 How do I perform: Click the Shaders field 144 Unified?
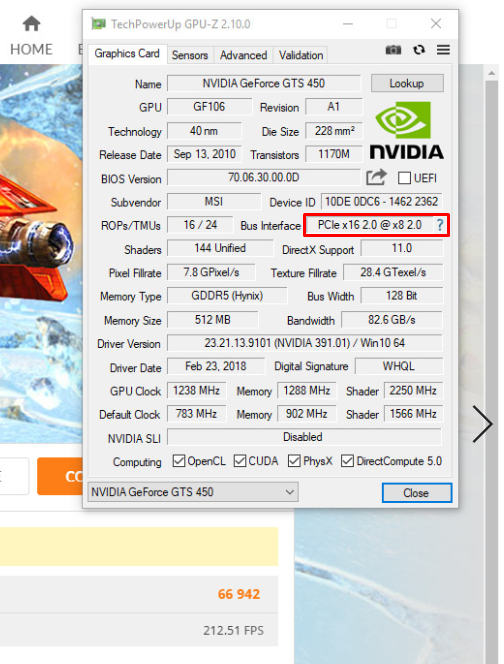[x=220, y=248]
